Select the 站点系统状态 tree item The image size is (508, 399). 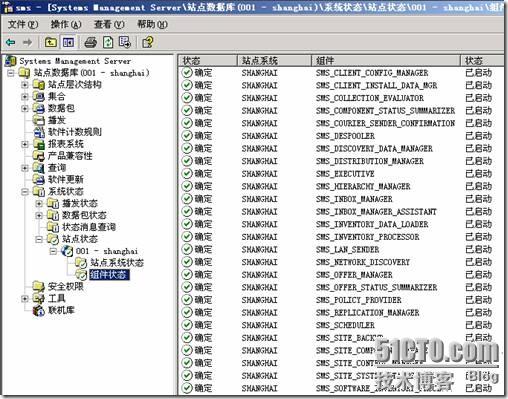117,263
